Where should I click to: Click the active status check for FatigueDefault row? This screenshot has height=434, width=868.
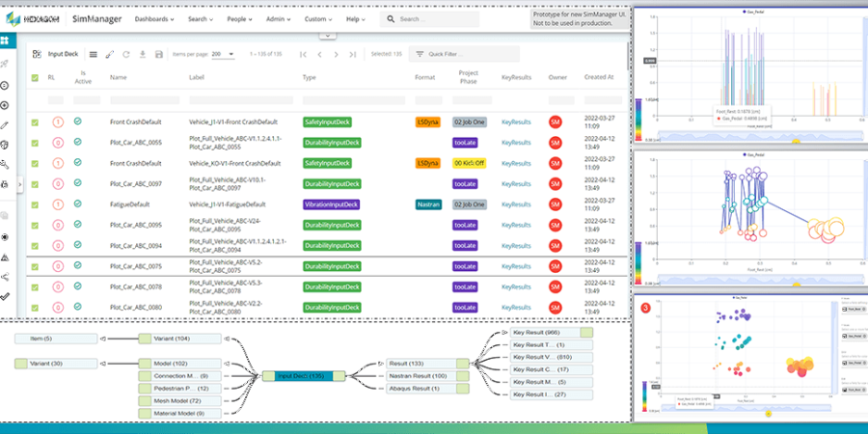(x=77, y=203)
